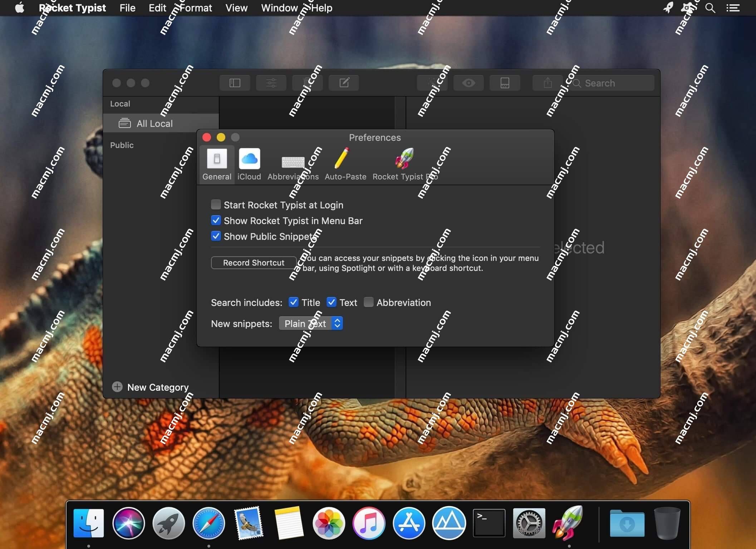Toggle Show Rocket Typist in Menu Bar
This screenshot has width=756, height=549.
pyautogui.click(x=215, y=221)
